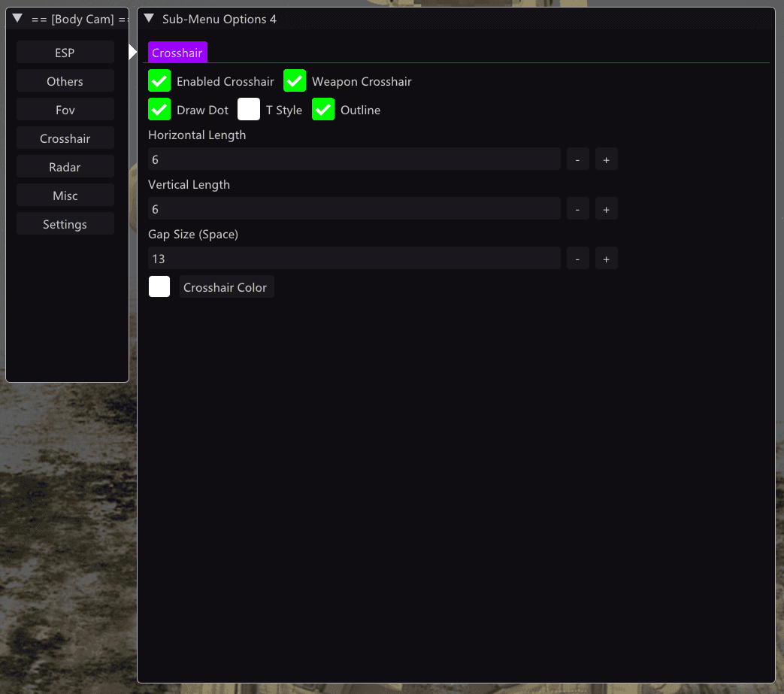Select the Fov menu button
Viewport: 784px width, 694px height.
coord(65,110)
